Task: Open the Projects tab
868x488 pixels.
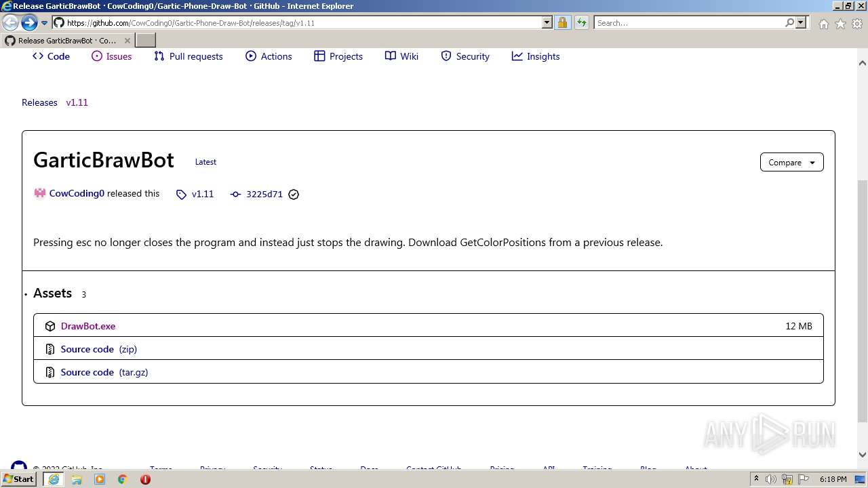Action: coord(338,56)
